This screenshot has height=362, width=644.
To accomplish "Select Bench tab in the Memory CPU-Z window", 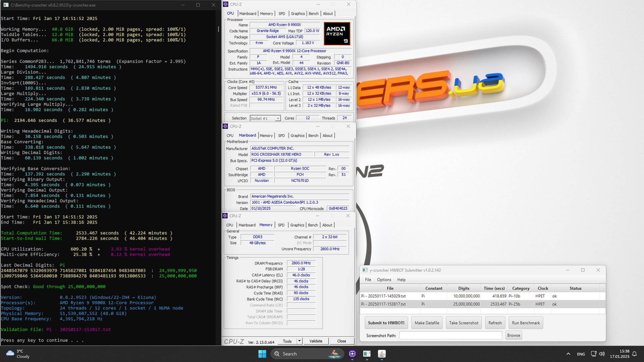I will 313,225.
